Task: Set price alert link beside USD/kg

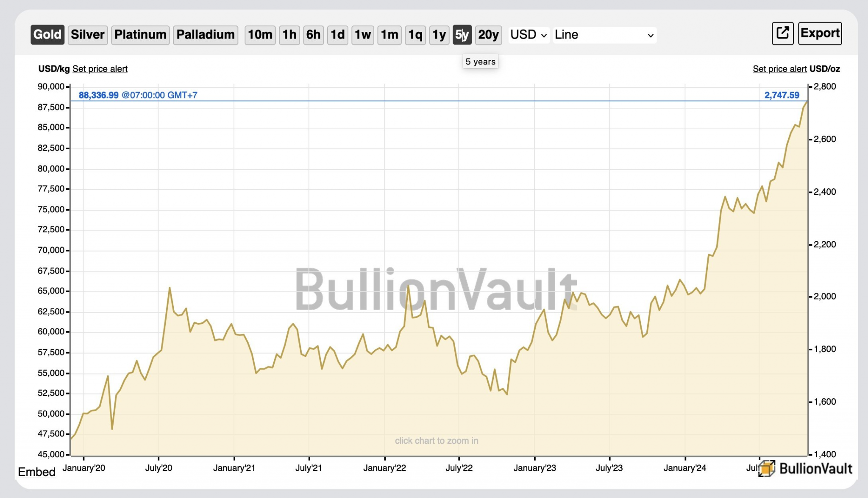Action: pos(100,69)
